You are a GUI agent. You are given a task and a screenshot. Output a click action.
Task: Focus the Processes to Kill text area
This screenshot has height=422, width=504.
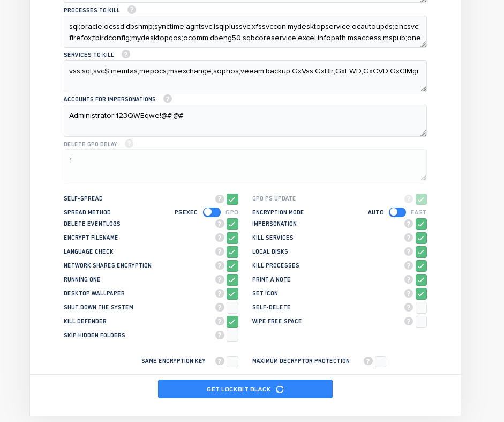[245, 32]
